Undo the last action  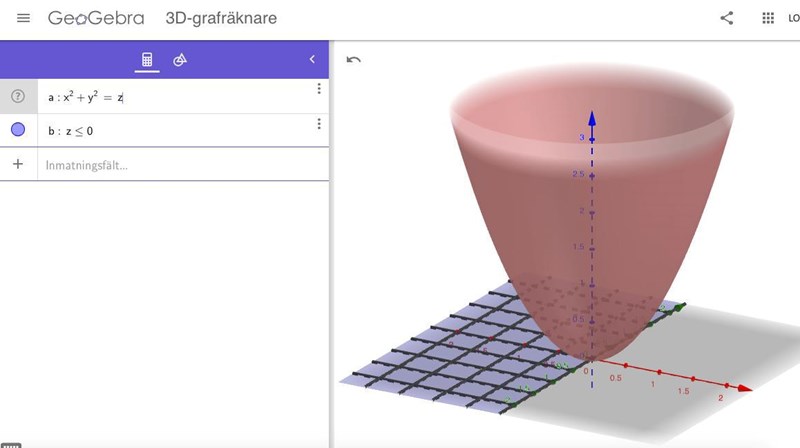coord(353,59)
